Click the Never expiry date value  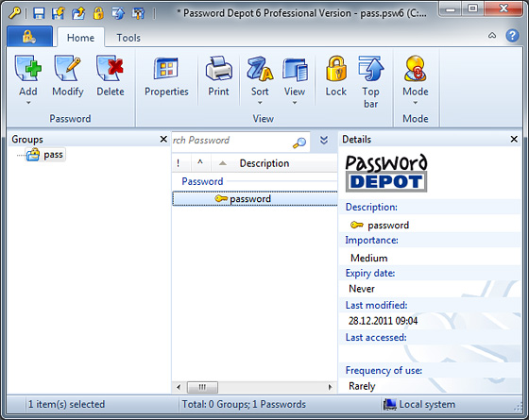click(362, 289)
